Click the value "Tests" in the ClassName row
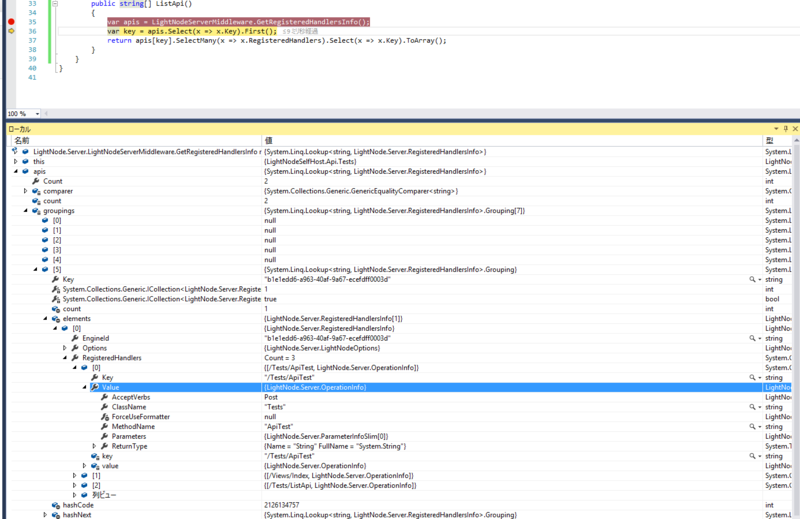The image size is (800, 519). 275,407
